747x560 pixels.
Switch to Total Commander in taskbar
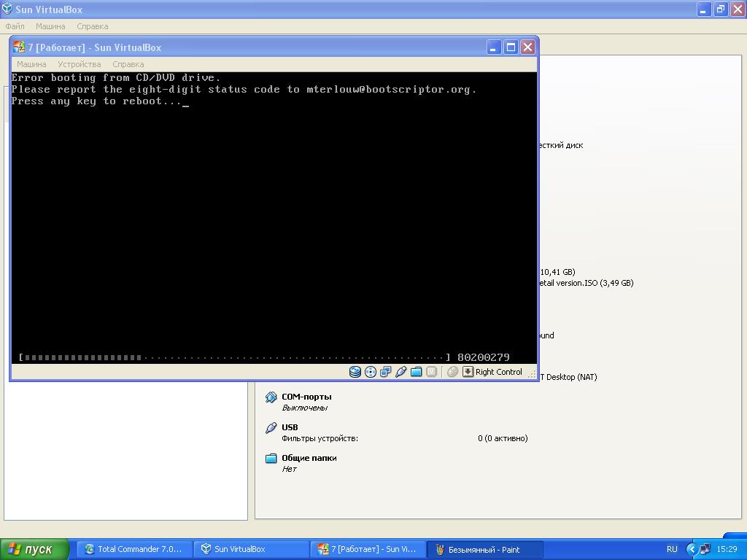click(x=134, y=549)
